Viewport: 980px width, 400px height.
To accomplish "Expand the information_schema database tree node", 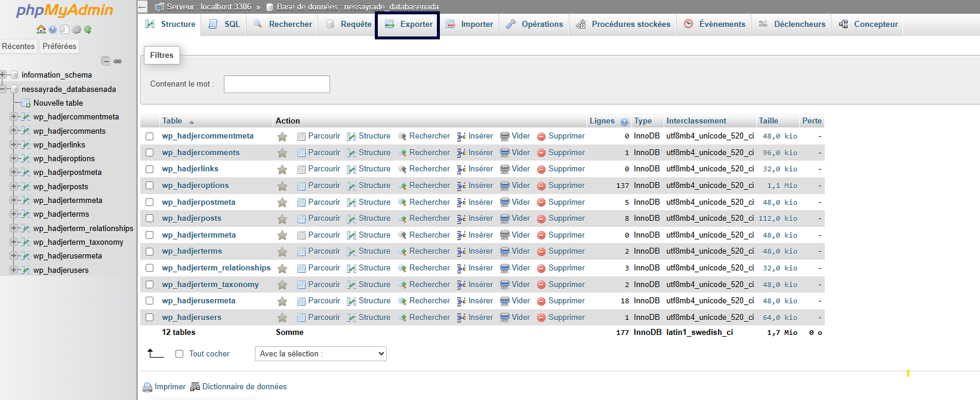I will pyautogui.click(x=4, y=75).
